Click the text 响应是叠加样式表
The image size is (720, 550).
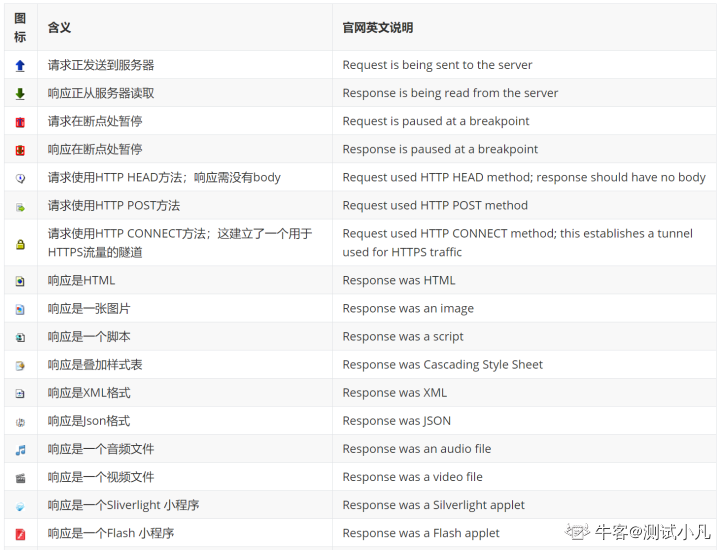click(95, 365)
